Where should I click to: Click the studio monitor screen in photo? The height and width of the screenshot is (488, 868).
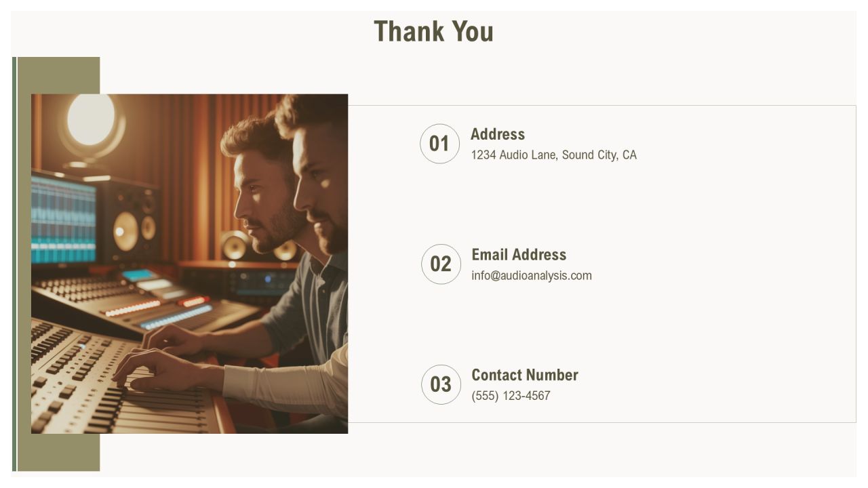click(63, 220)
